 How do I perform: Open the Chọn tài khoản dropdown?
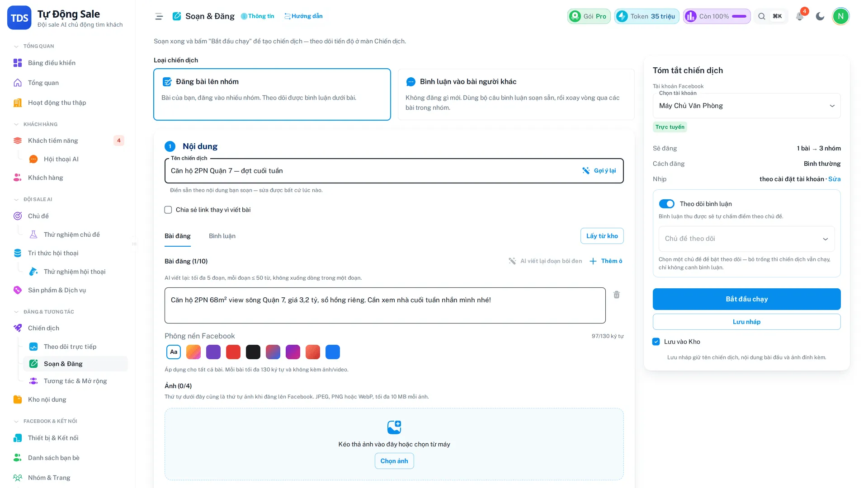746,106
